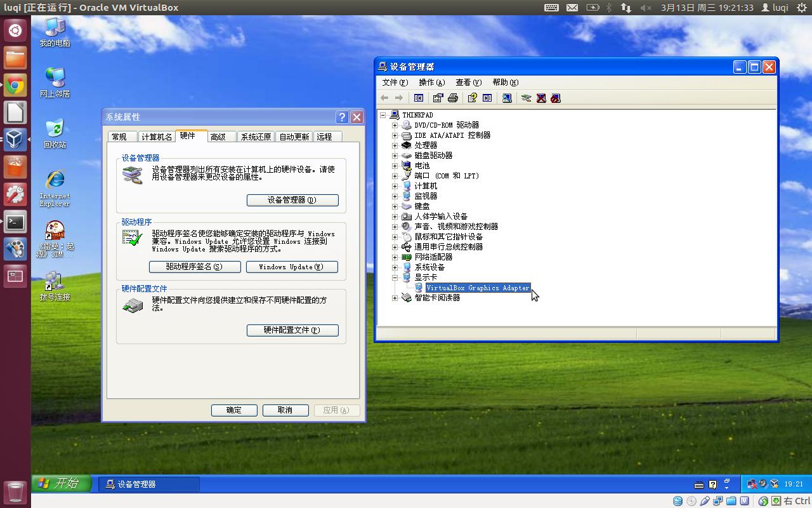The width and height of the screenshot is (812, 508).
Task: Click VirtualBox cube icon in Ubuntu launcher
Action: click(15, 140)
